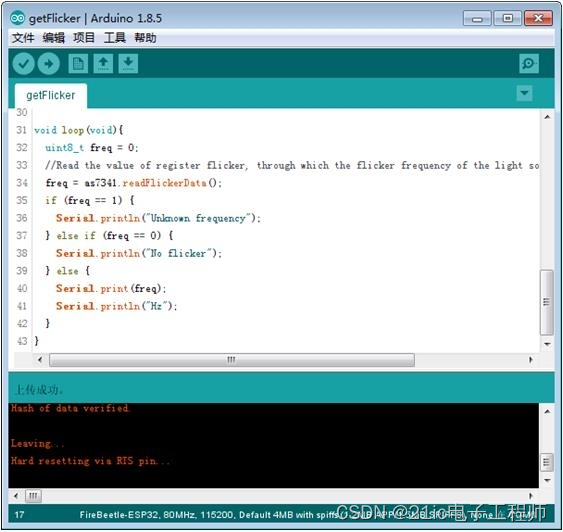Click the Upload arrow button
The height and width of the screenshot is (532, 563).
pyautogui.click(x=49, y=64)
